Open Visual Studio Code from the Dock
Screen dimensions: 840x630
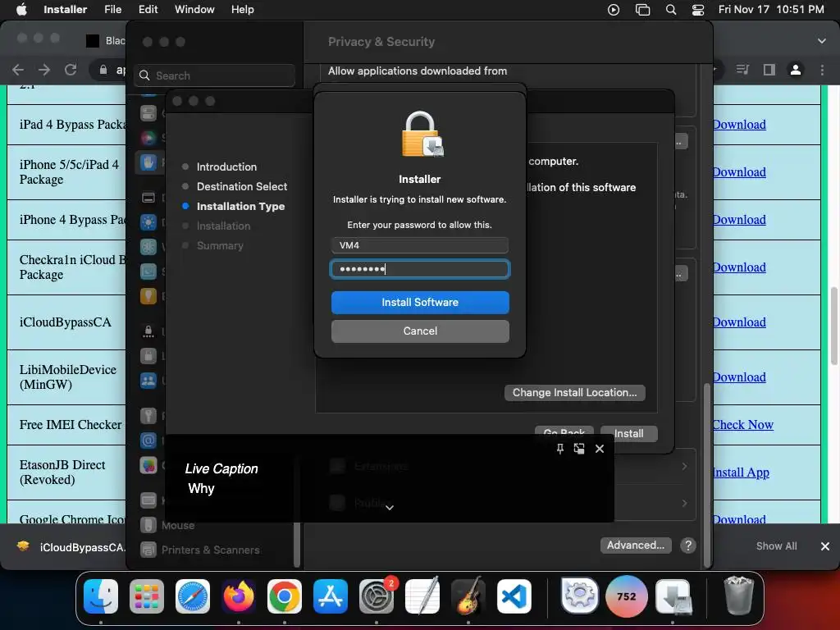pyautogui.click(x=514, y=596)
